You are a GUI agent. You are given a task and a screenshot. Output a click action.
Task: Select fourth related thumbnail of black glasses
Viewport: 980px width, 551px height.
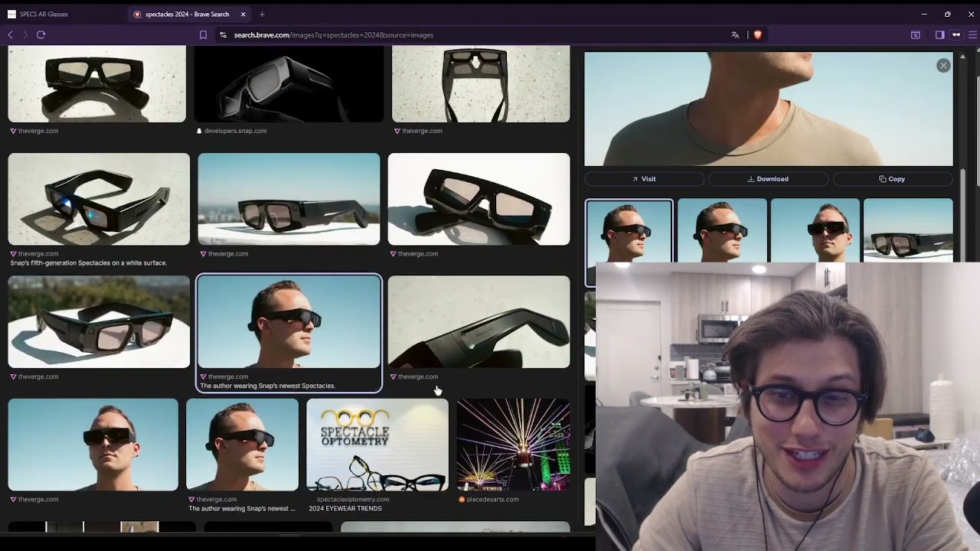(x=908, y=230)
